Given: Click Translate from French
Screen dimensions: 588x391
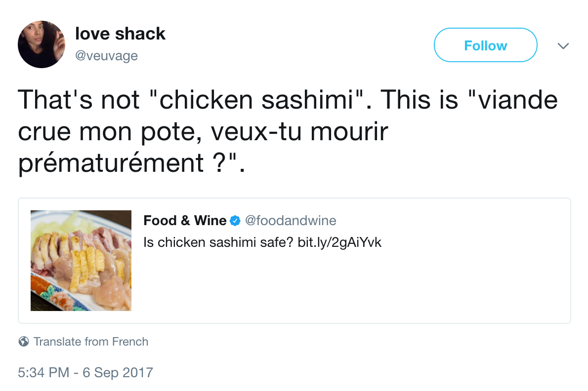Looking at the screenshot, I should point(91,341).
